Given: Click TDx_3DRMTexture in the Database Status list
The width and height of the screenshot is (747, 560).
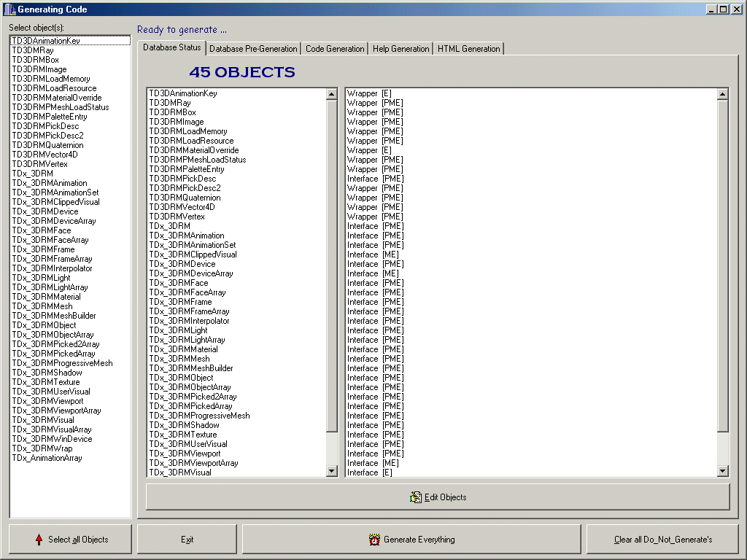Looking at the screenshot, I should [x=182, y=435].
